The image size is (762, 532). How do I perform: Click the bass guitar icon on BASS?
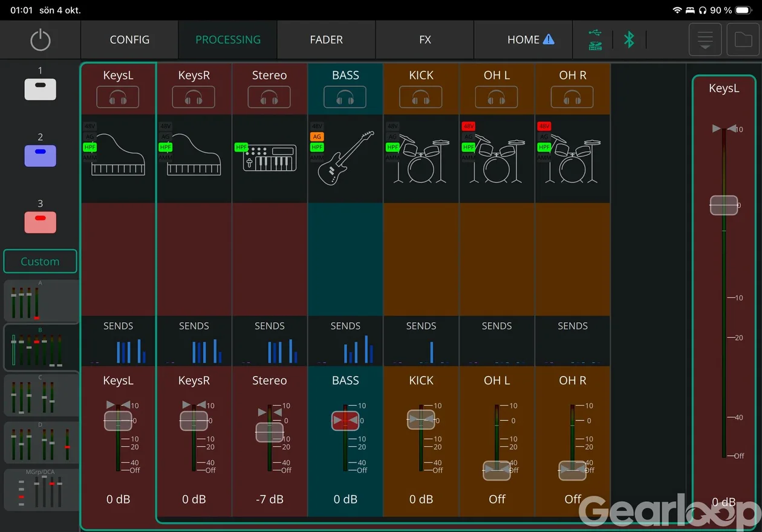[x=345, y=158]
